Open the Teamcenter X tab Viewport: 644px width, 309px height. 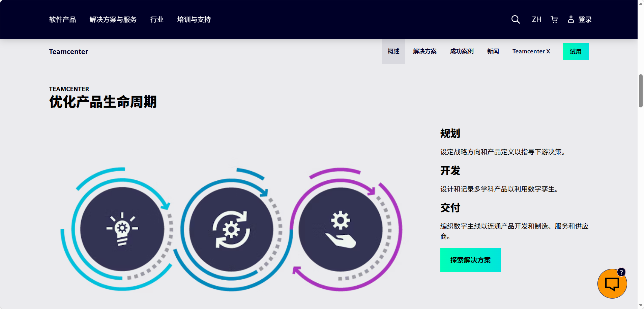click(531, 51)
